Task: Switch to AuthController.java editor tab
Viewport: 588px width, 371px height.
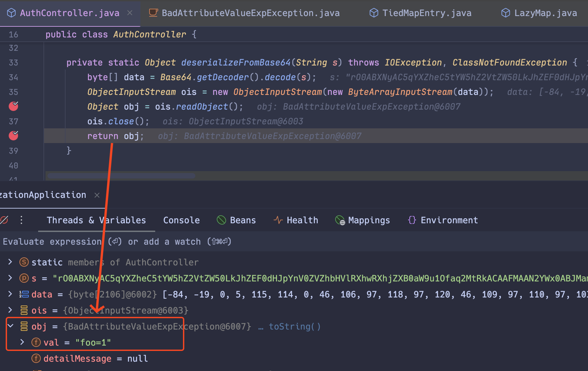Action: click(70, 13)
